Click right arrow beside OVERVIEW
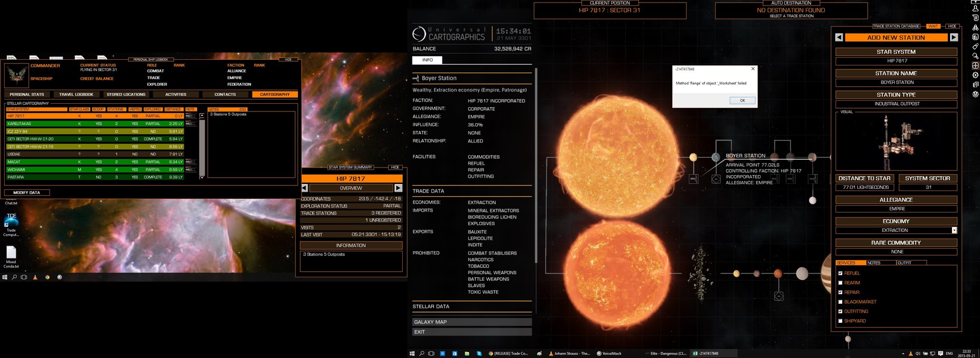The width and height of the screenshot is (980, 358). coord(398,188)
